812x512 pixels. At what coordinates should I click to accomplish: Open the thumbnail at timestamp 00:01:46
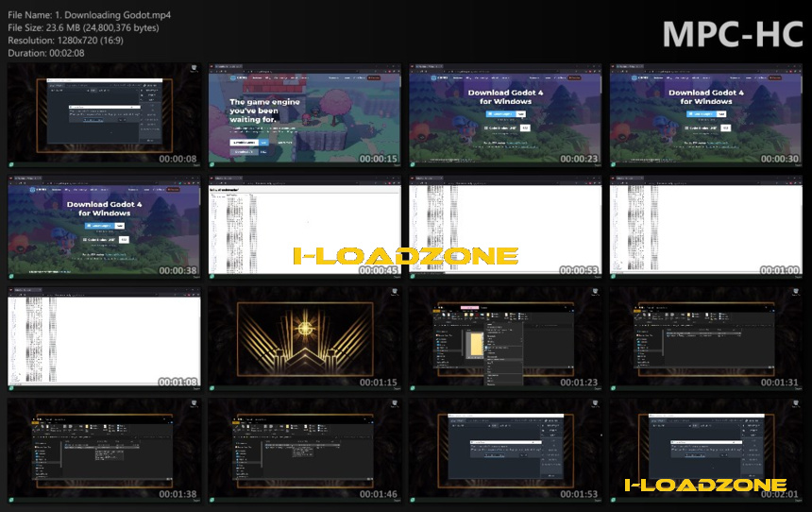pos(304,451)
